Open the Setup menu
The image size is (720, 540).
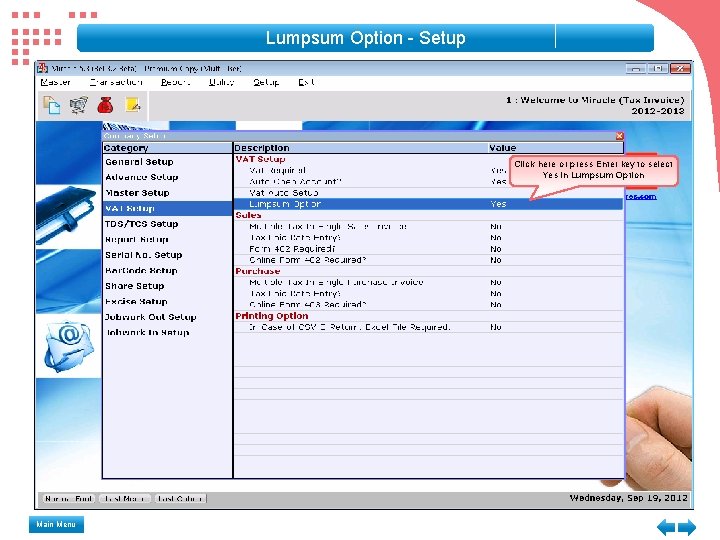(x=266, y=82)
